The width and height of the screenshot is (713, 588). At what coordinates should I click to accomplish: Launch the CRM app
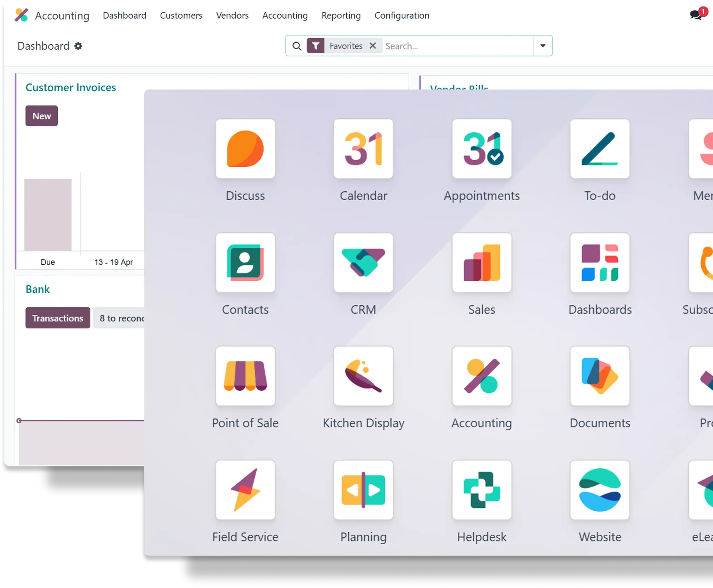363,262
